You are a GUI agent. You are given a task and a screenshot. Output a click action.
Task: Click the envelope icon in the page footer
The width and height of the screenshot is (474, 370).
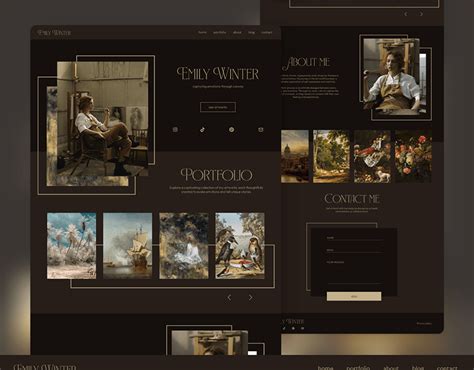pos(302,328)
